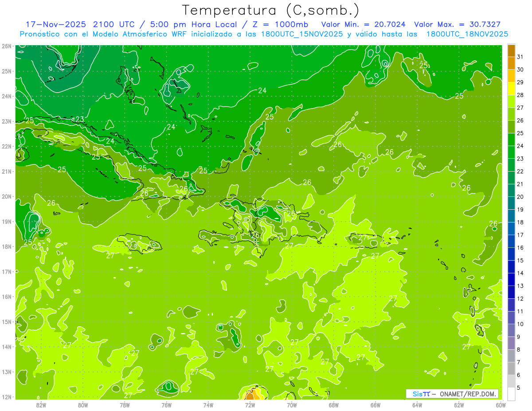
Task: Click the 17N latitude axis label
Action: coord(6,271)
